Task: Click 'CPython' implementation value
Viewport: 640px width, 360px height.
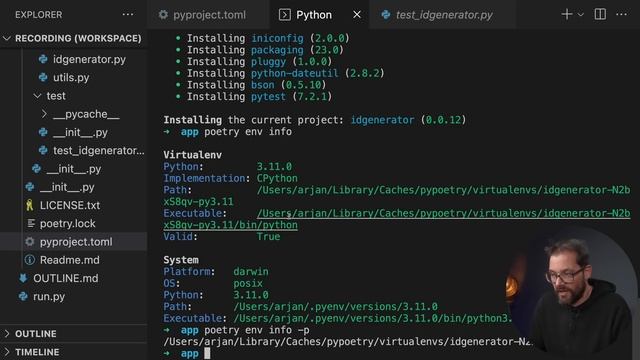Action: click(277, 178)
